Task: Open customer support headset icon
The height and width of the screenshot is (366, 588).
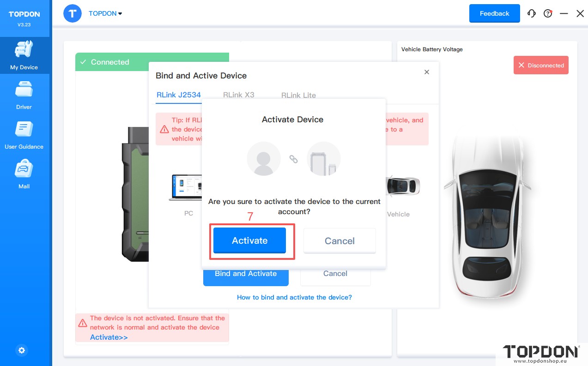Action: [532, 13]
